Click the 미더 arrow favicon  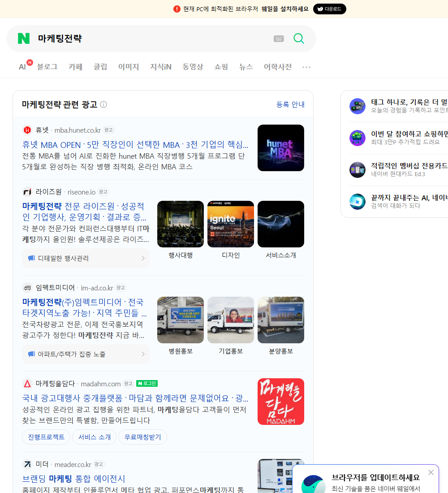tap(27, 464)
